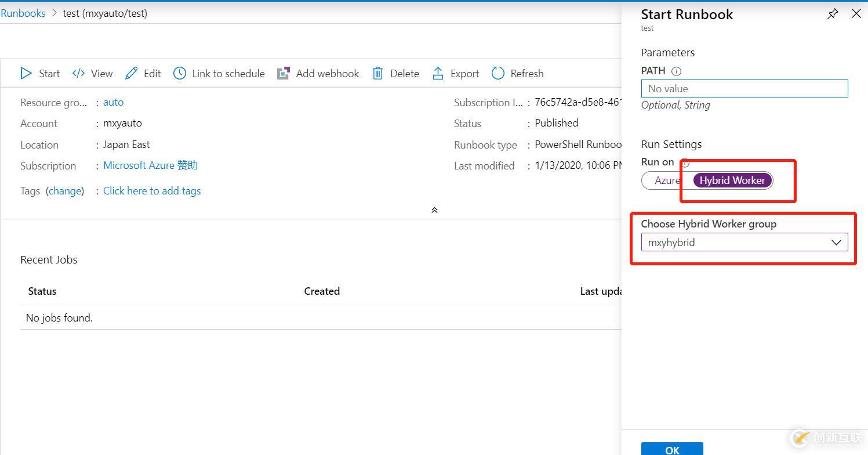Image resolution: width=868 pixels, height=455 pixels.
Task: Edit the runbook
Action: tap(143, 73)
